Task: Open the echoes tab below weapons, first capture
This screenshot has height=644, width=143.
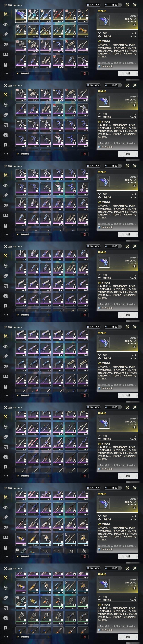Action: 5,24
